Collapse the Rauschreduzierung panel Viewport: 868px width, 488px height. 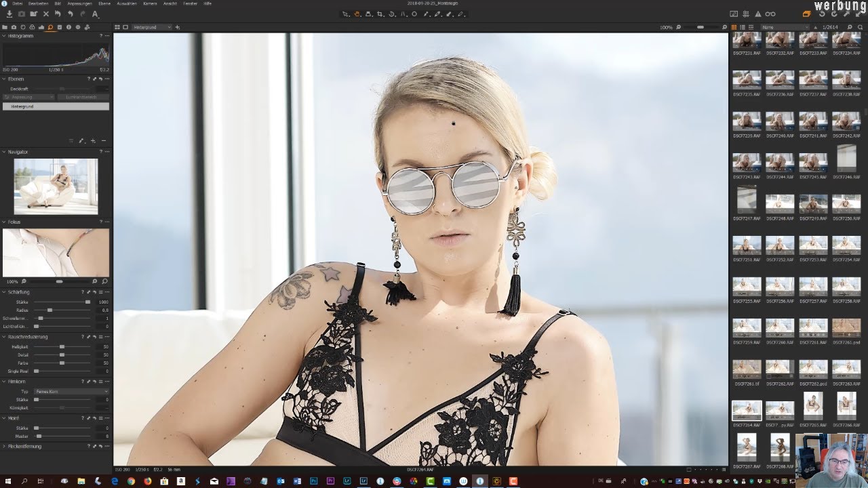3,337
